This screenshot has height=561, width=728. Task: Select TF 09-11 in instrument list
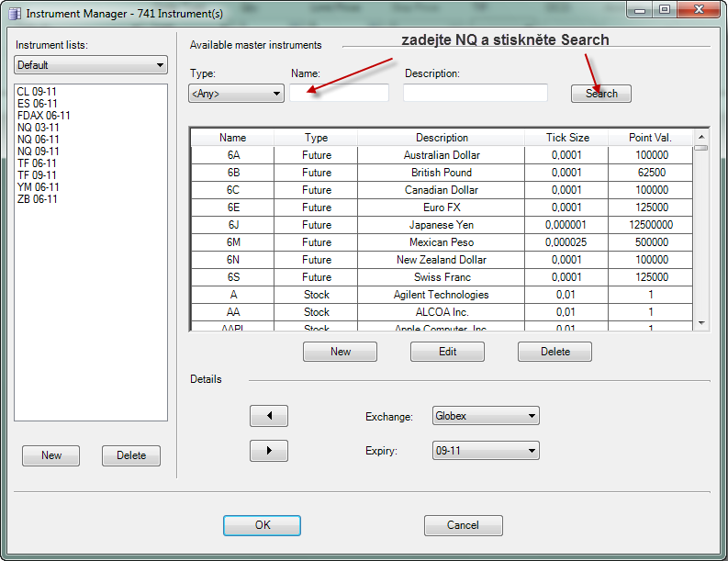37,175
